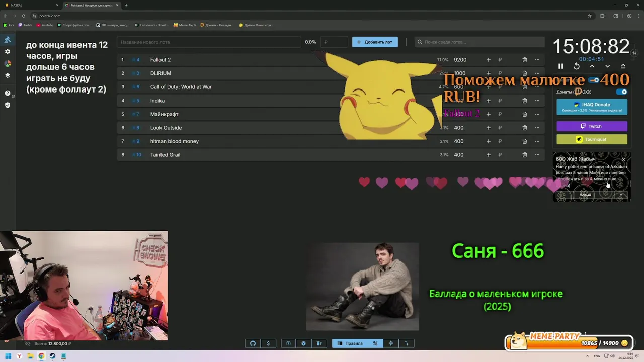
Task: Focus the new lot name input field
Action: coord(209,42)
